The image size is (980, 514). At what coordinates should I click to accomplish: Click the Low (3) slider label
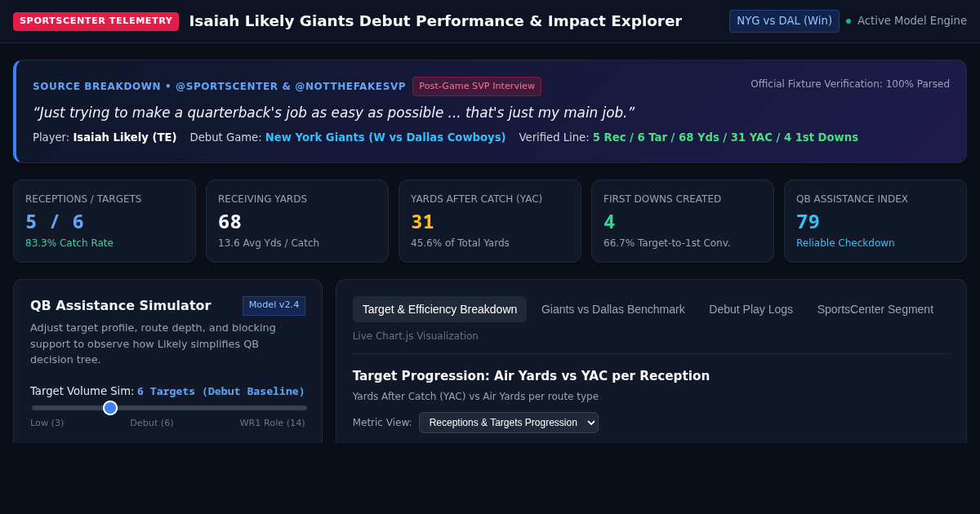tap(47, 423)
